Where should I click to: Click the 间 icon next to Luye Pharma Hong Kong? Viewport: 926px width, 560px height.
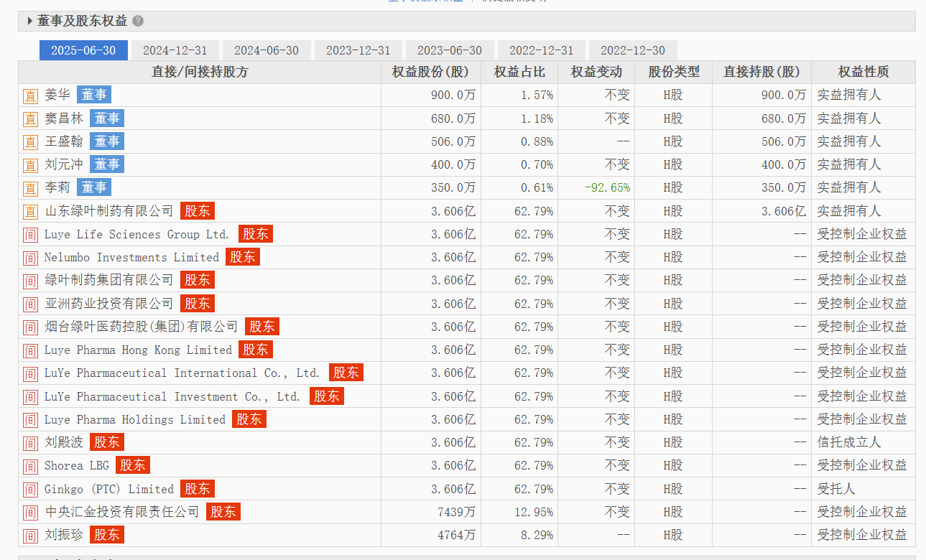(x=30, y=350)
